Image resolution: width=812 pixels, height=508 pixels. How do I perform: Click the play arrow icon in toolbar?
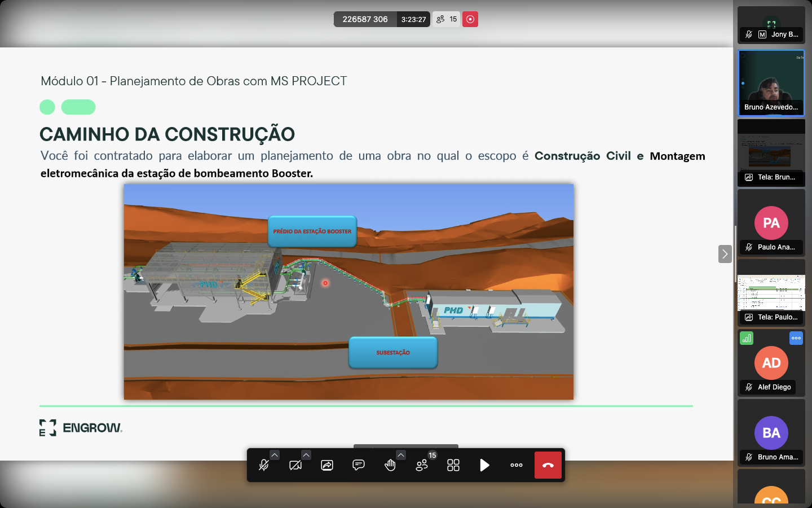[484, 465]
